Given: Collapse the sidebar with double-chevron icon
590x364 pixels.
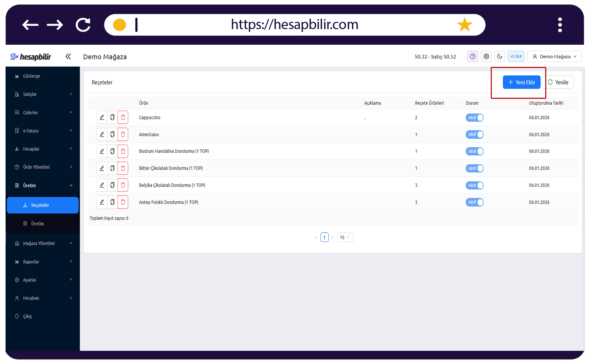Looking at the screenshot, I should click(68, 57).
